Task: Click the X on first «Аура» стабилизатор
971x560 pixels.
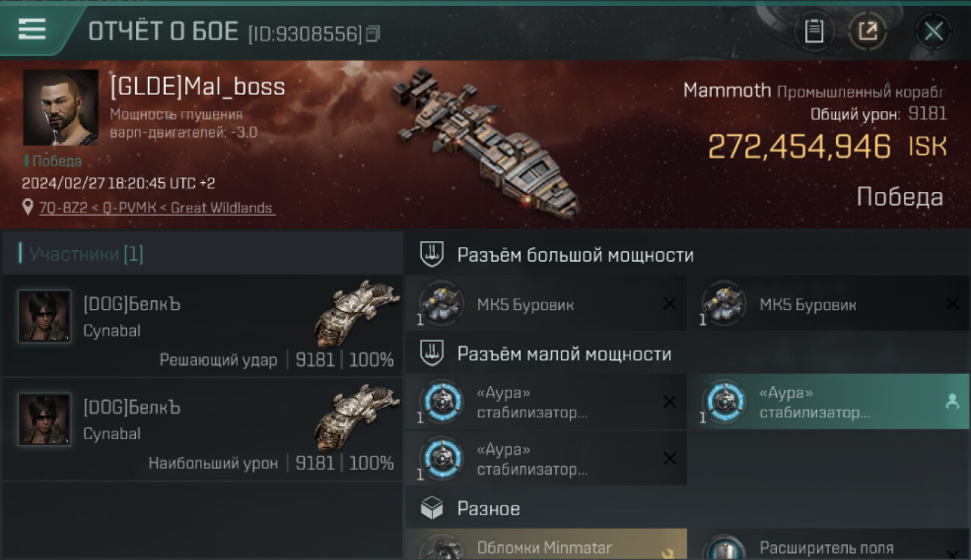Action: (670, 402)
